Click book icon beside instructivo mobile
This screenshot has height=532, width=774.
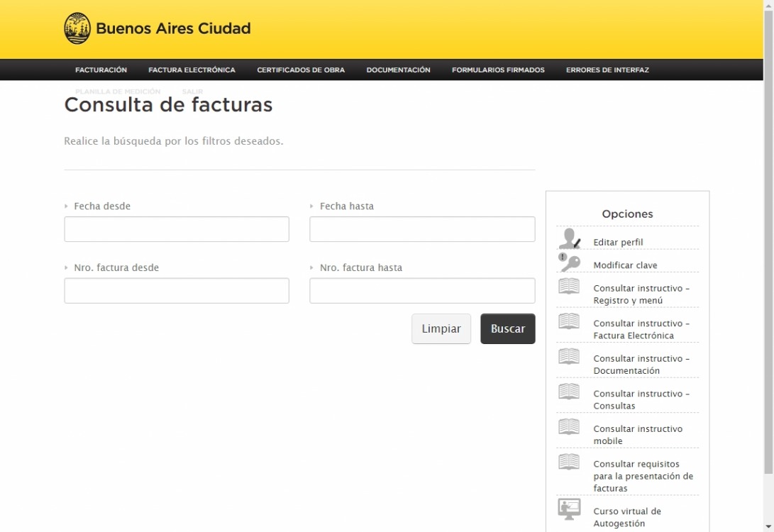(x=569, y=427)
